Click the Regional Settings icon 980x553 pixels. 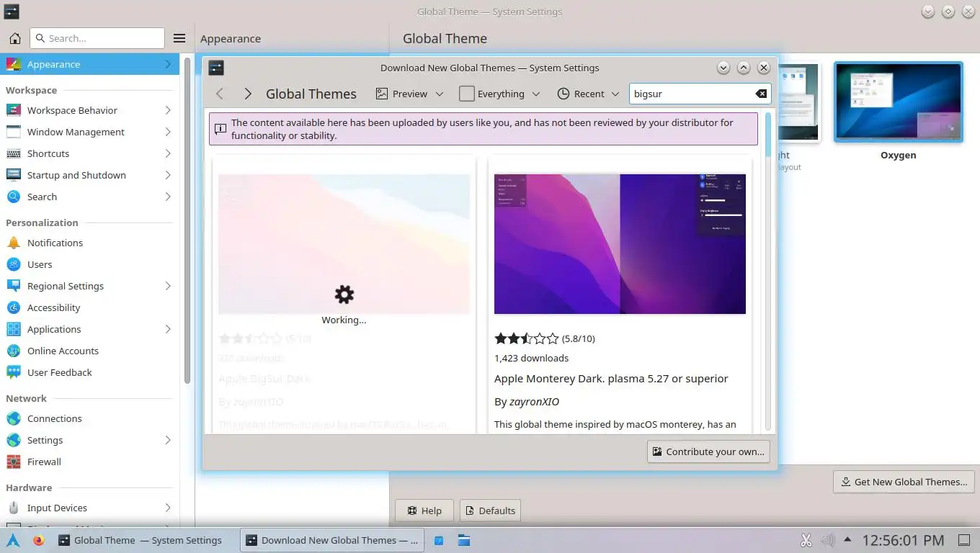click(x=14, y=286)
